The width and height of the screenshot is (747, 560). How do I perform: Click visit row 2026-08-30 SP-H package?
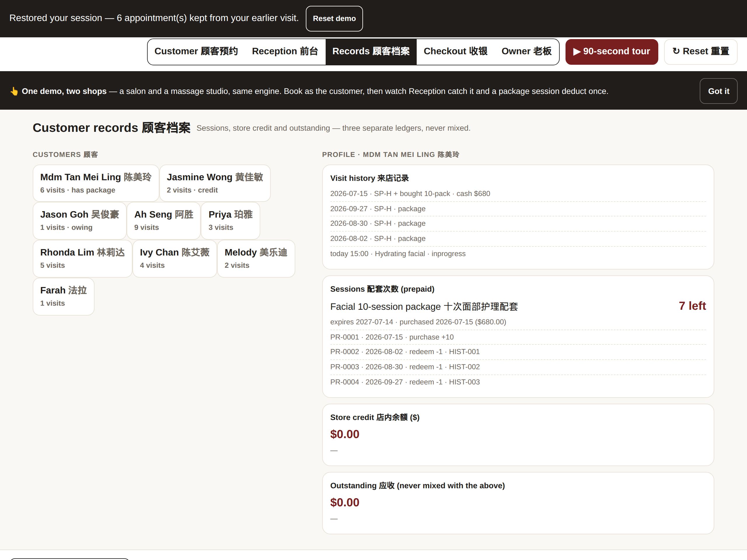tap(518, 223)
